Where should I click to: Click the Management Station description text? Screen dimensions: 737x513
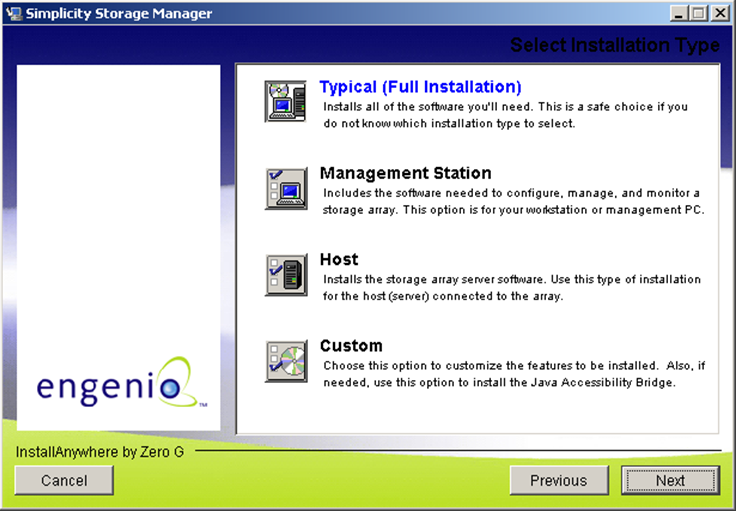point(514,201)
